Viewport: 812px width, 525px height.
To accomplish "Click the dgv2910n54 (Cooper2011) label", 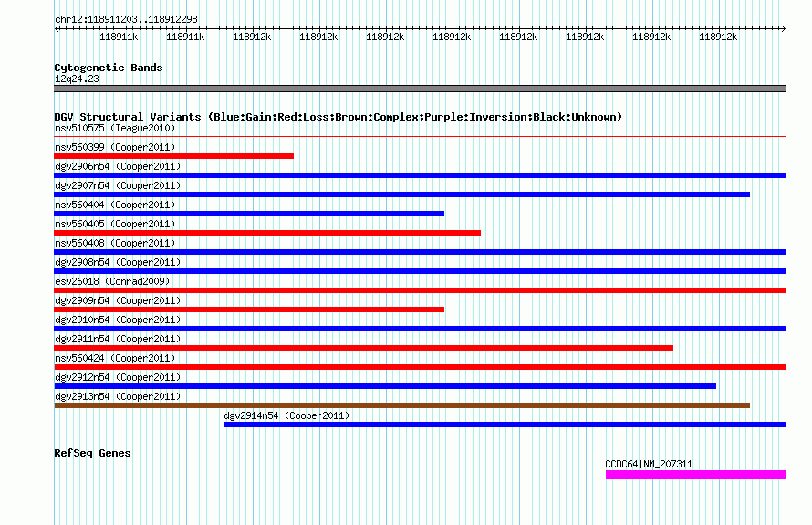I will tap(118, 320).
